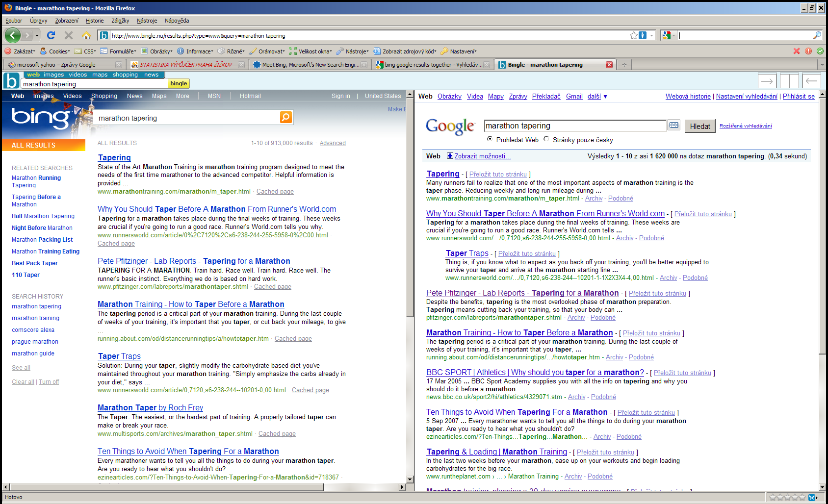Open the Nápověda menu

tap(177, 21)
